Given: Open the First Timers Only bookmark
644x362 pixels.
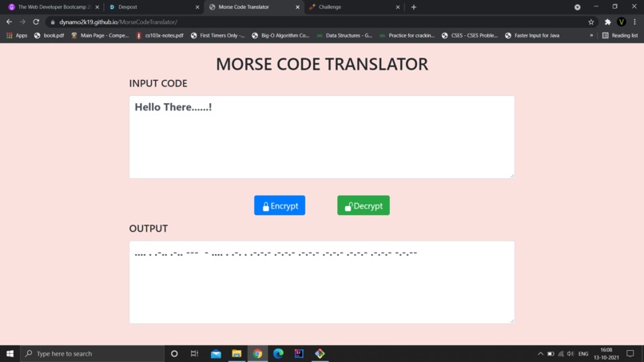Looking at the screenshot, I should click(217, 36).
